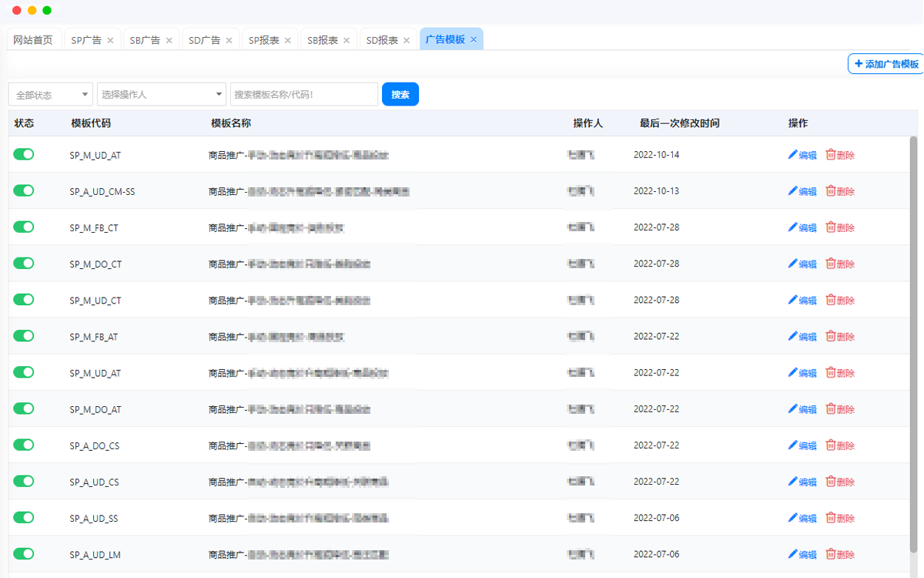Edit the SP_M_DO_AT template
This screenshot has height=578, width=924.
pyautogui.click(x=802, y=409)
